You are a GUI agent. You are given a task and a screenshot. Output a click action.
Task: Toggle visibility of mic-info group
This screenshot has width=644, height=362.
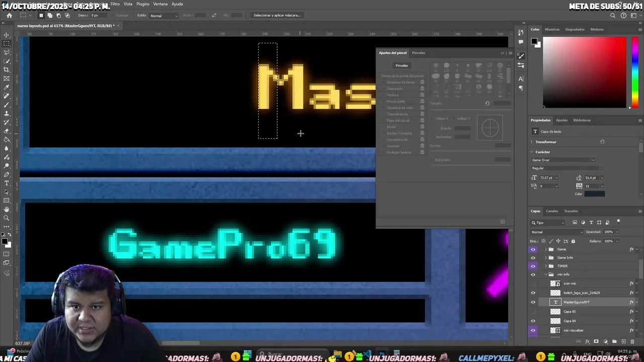533,275
